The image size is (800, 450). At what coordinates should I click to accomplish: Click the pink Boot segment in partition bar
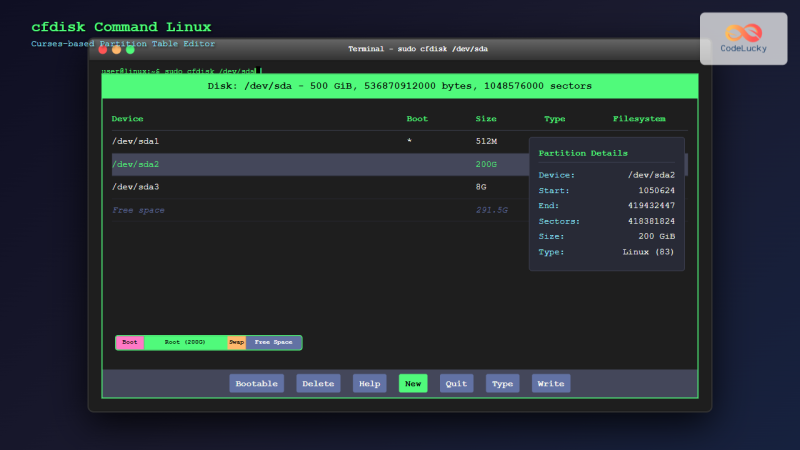click(130, 343)
